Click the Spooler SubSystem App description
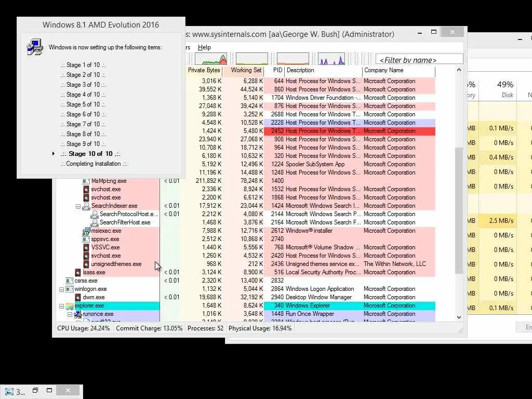This screenshot has height=399, width=532. click(x=315, y=164)
